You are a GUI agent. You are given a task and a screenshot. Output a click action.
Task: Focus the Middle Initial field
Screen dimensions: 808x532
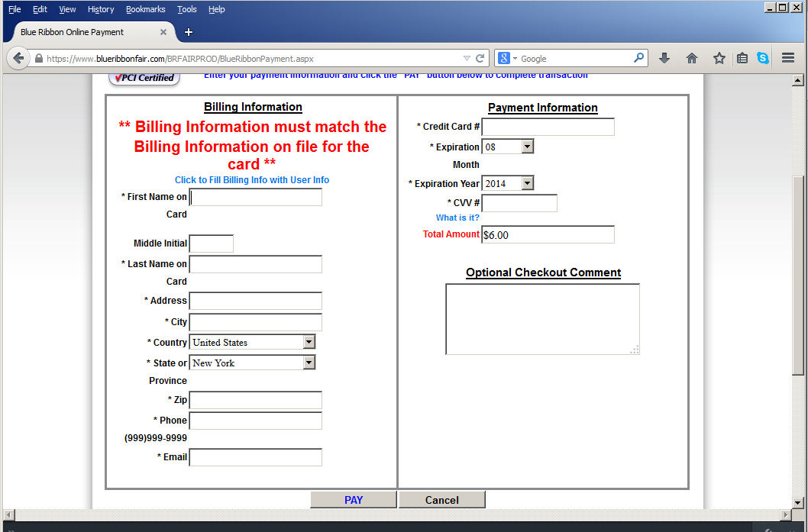pos(212,243)
